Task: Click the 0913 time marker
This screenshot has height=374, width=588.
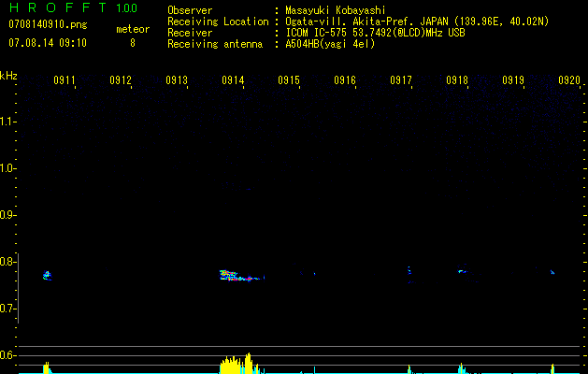Action: pos(177,80)
